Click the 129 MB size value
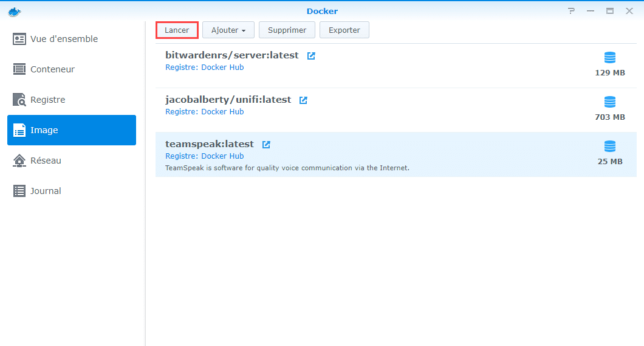The height and width of the screenshot is (346, 644). [x=610, y=73]
